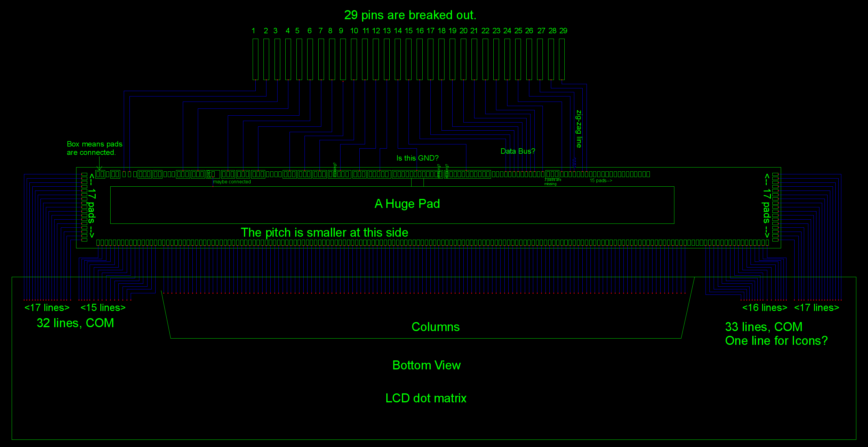
Task: Select pin number label "19"
Action: [x=453, y=31]
